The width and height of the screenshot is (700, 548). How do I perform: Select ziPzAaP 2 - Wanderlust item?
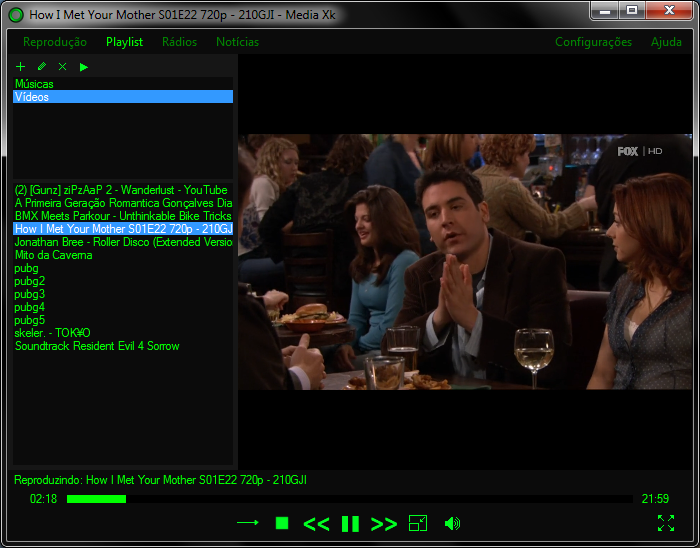(123, 190)
